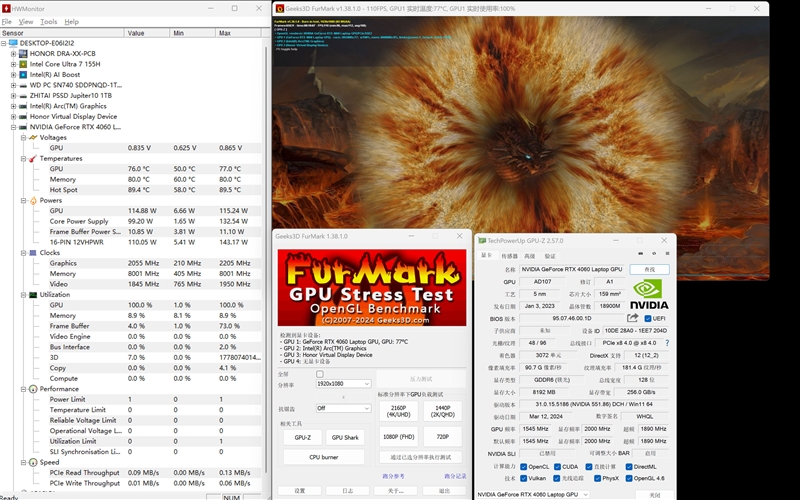Collapse the NVIDIA GeForce RTX 4060 node
Image resolution: width=800 pixels, height=500 pixels.
pyautogui.click(x=14, y=127)
